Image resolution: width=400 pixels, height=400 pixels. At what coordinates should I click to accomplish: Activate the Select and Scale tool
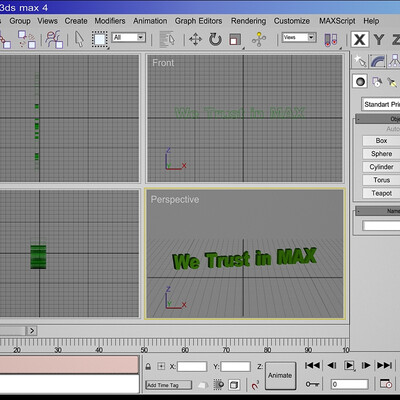235,40
